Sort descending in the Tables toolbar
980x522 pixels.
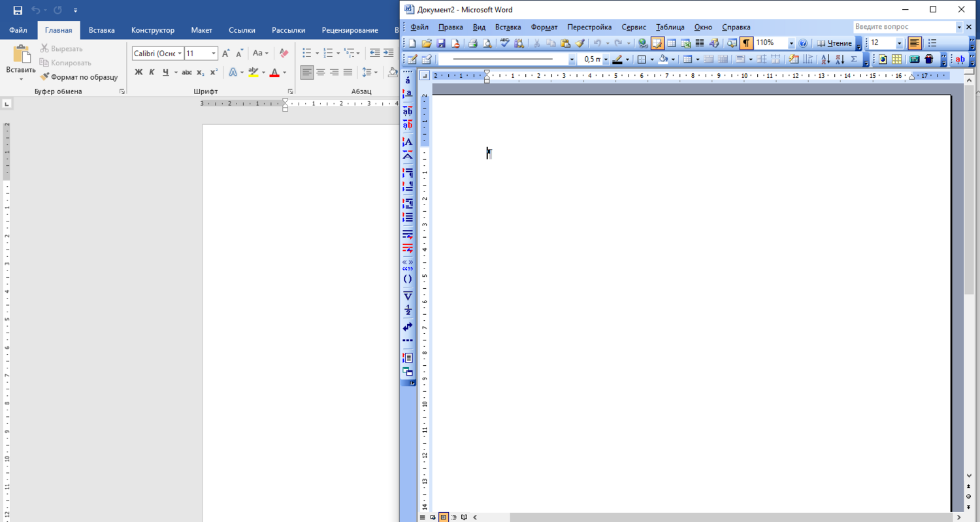tap(840, 59)
